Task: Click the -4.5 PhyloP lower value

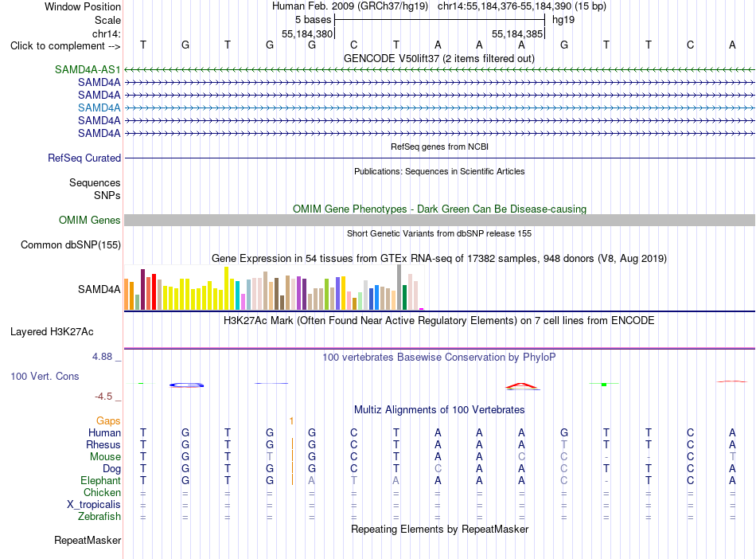Action: [x=103, y=397]
